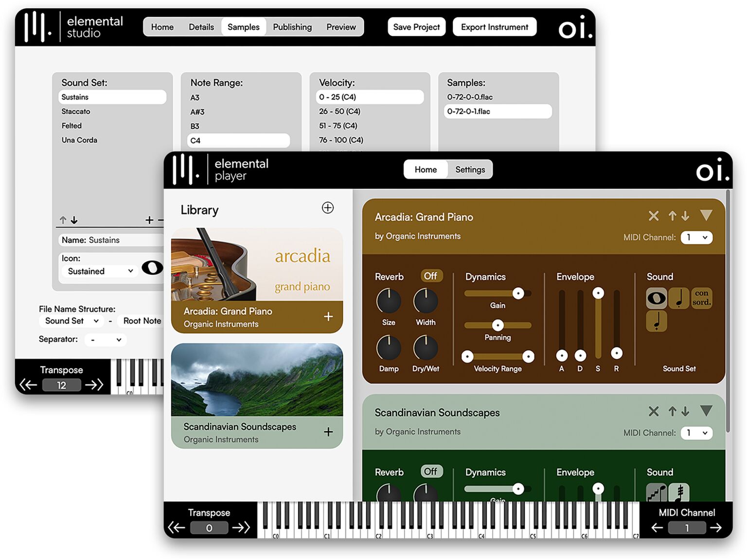Open the add-library plus icon next to Library
Viewport: 747px width, 560px height.
(x=328, y=208)
